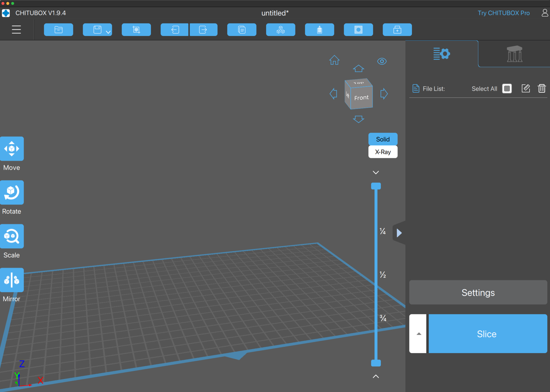The height and width of the screenshot is (392, 550).
Task: Switch to X-Ray render mode
Action: (383, 152)
